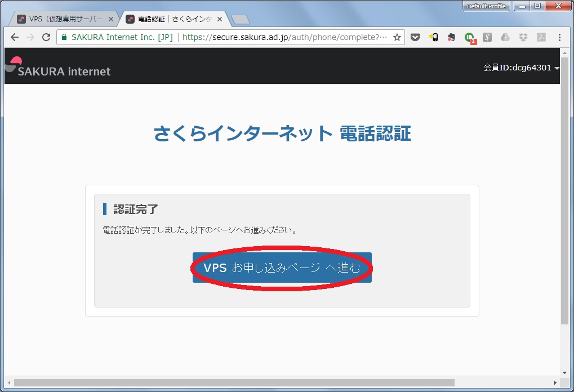Image resolution: width=574 pixels, height=392 pixels.
Task: Click the scroll left arrow
Action: tap(9, 382)
